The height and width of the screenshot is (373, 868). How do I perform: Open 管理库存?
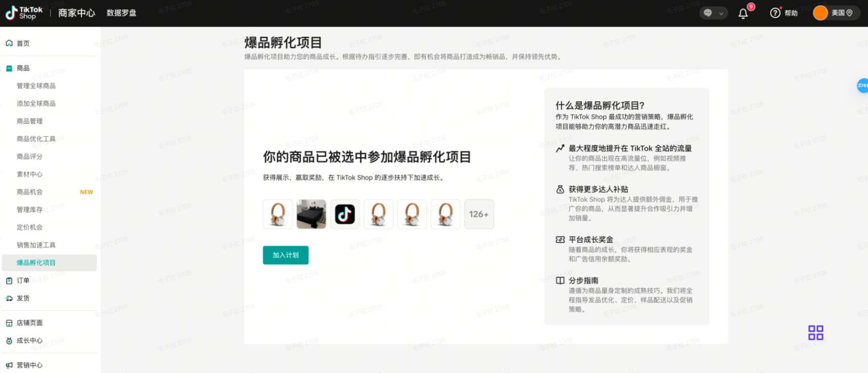(x=30, y=210)
